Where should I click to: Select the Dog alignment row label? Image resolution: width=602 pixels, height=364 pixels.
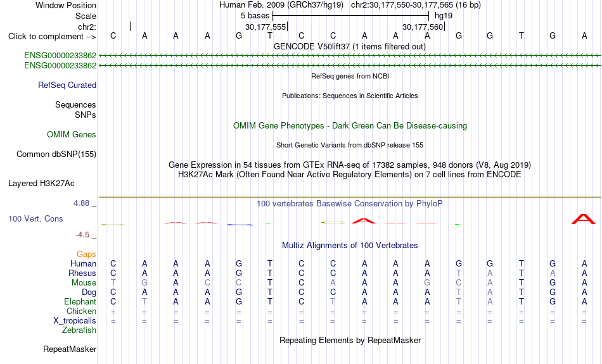[89, 292]
